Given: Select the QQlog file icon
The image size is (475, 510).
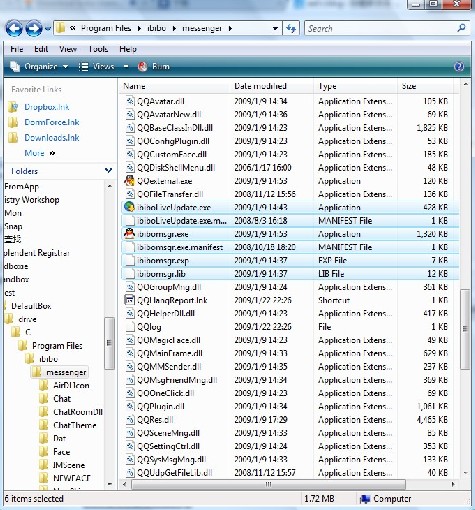Looking at the screenshot, I should pos(129,327).
